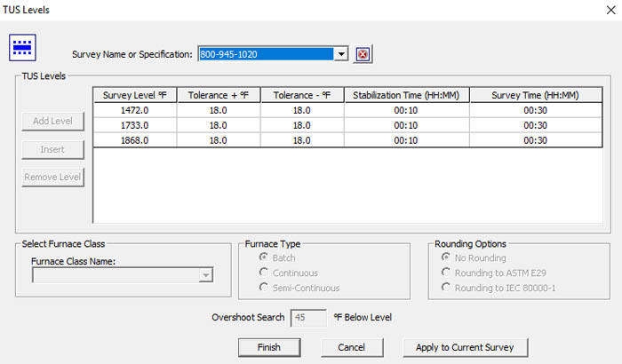Click Survey Time cell in the 1472.0 row
622x364 pixels.
(536, 110)
